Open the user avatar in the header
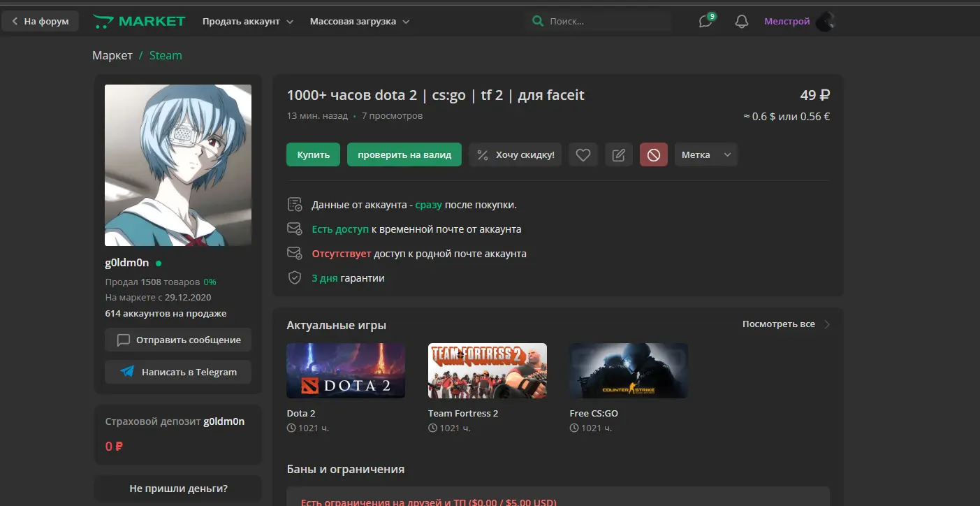The height and width of the screenshot is (506, 980). [x=826, y=22]
